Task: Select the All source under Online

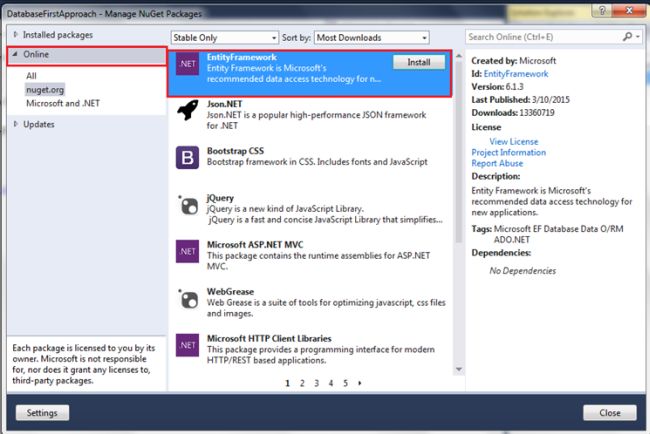Action: tap(31, 76)
